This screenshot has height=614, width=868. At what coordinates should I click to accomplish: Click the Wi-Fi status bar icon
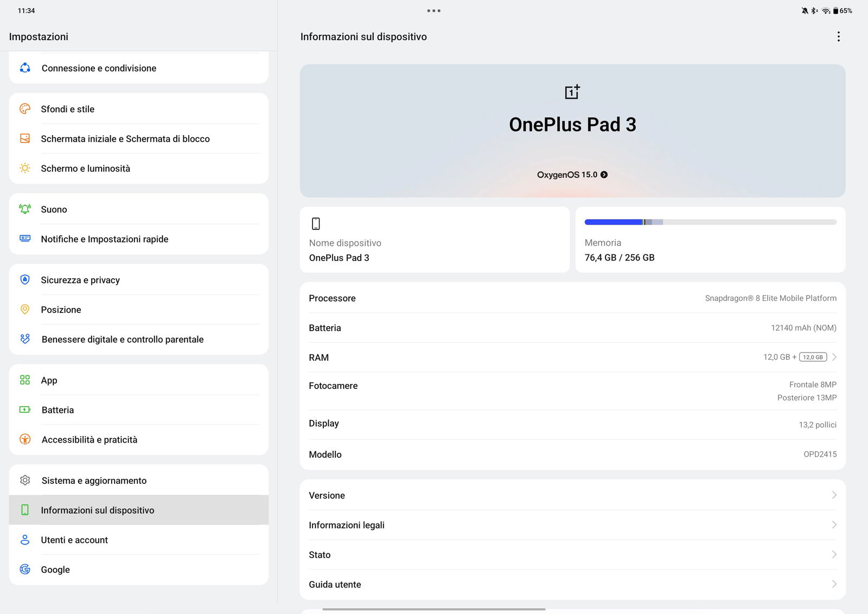pos(826,11)
